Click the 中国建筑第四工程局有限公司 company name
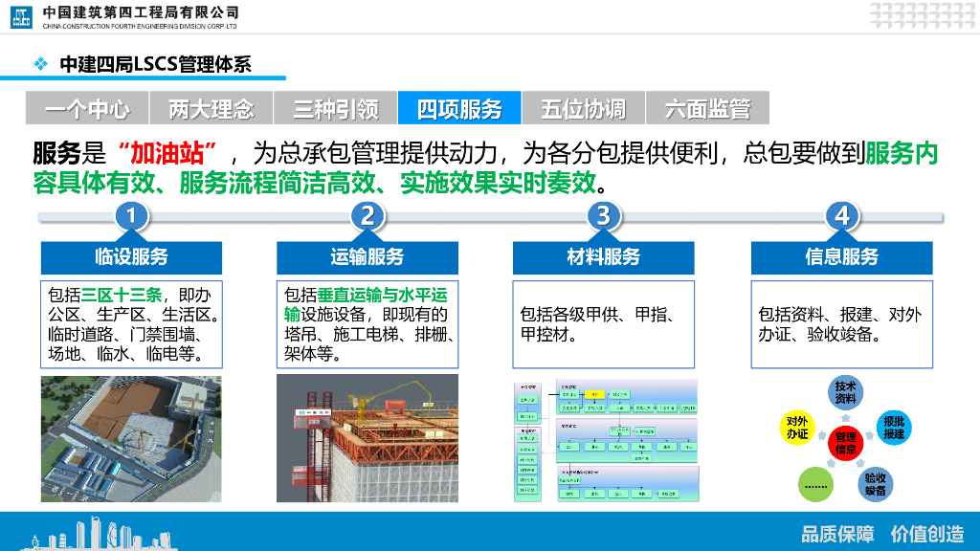The width and height of the screenshot is (980, 551). (x=141, y=12)
